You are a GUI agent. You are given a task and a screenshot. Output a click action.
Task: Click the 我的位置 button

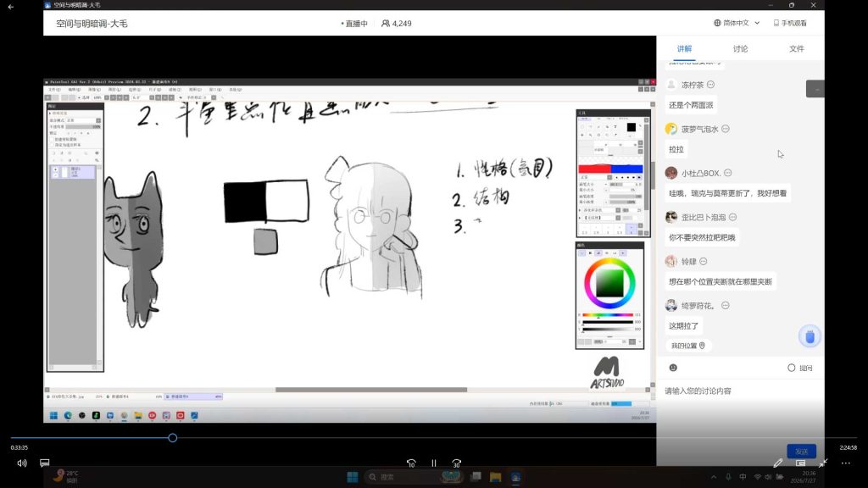tap(688, 346)
